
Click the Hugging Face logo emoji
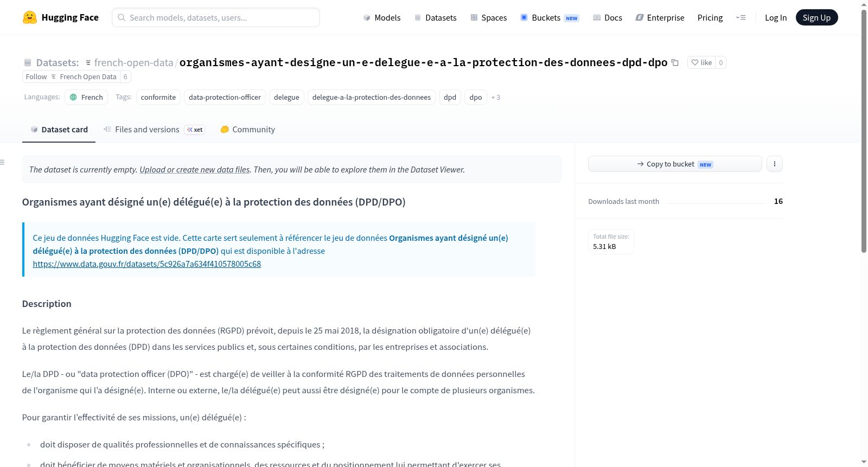coord(30,17)
